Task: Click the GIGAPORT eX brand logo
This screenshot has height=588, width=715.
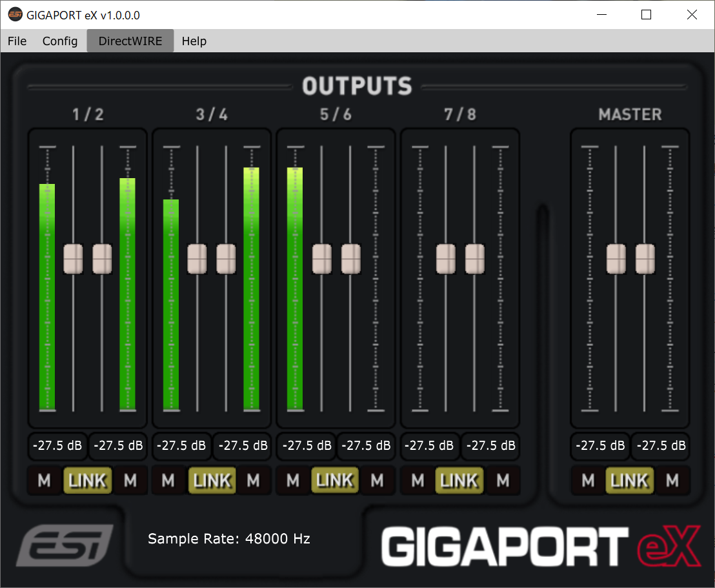Action: click(x=541, y=546)
